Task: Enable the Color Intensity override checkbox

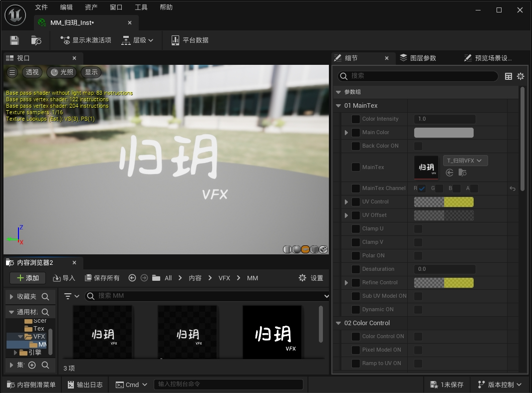Action: [x=356, y=119]
